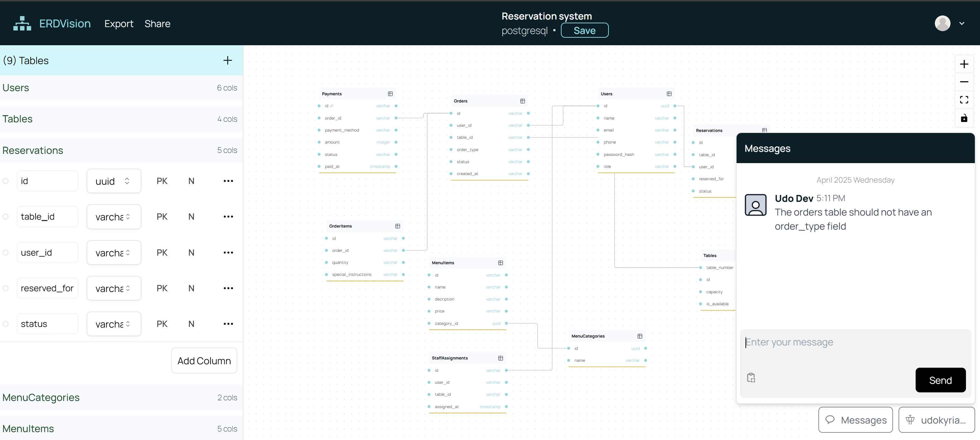Image resolution: width=980 pixels, height=440 pixels.
Task: Toggle the Messages panel button
Action: [856, 420]
